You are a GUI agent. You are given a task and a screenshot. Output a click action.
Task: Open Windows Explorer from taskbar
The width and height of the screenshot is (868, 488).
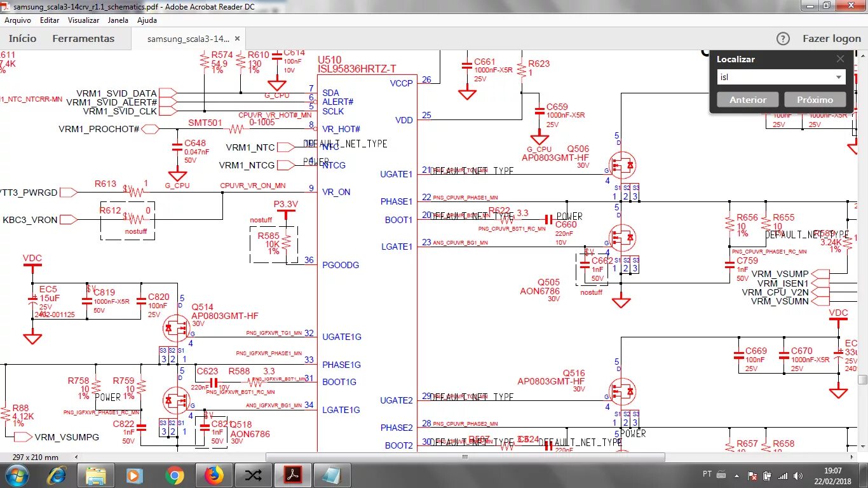[x=96, y=475]
